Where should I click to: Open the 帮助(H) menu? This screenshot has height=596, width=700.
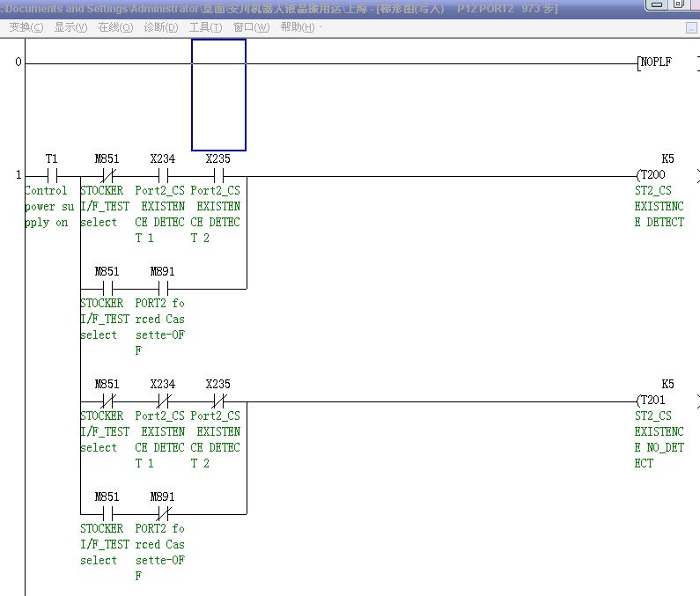click(x=298, y=27)
